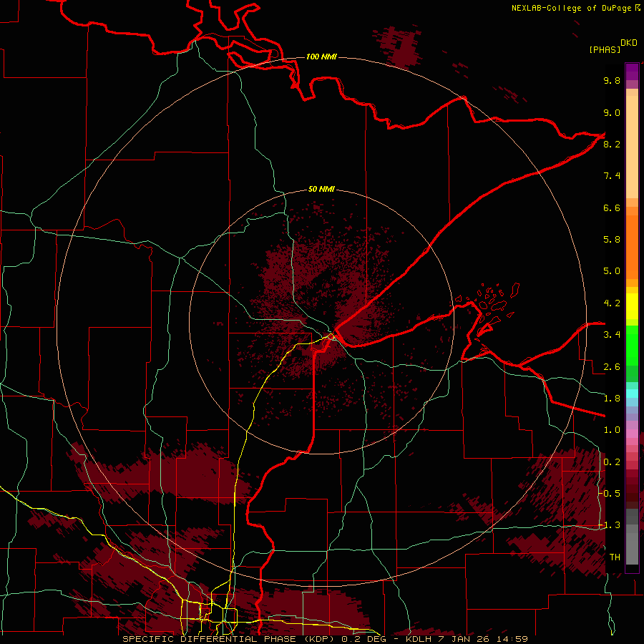
Task: Pick the bright yellow color bar segment
Action: click(632, 306)
